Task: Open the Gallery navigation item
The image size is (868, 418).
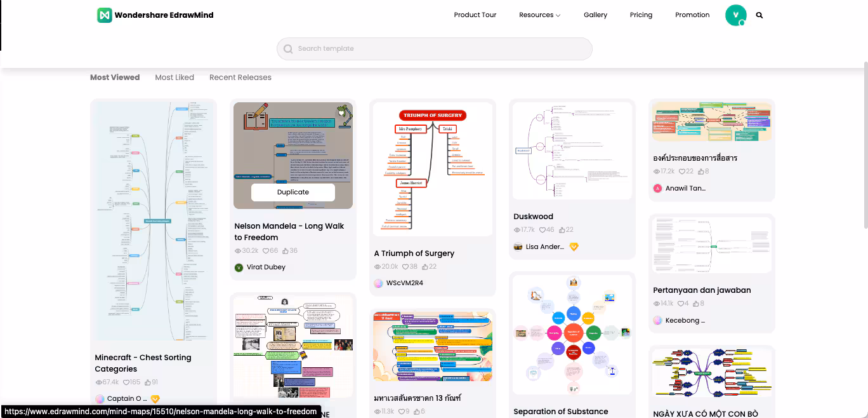Action: pyautogui.click(x=595, y=15)
